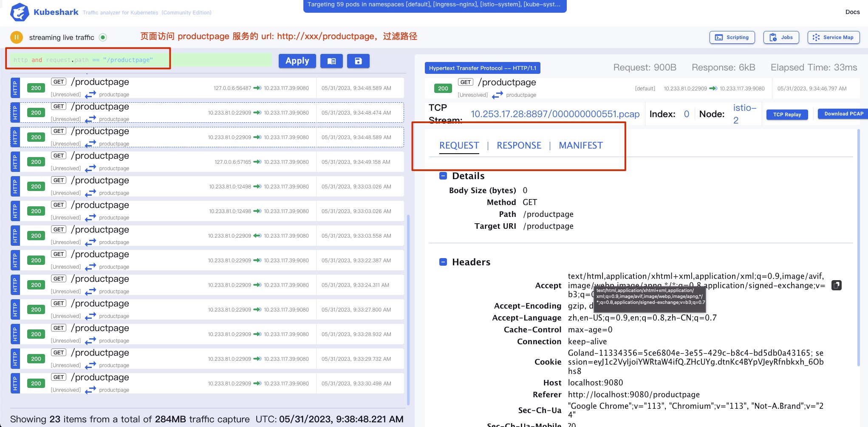The width and height of the screenshot is (868, 427).
Task: Click the Elapsed Time: 33ms label
Action: point(814,67)
